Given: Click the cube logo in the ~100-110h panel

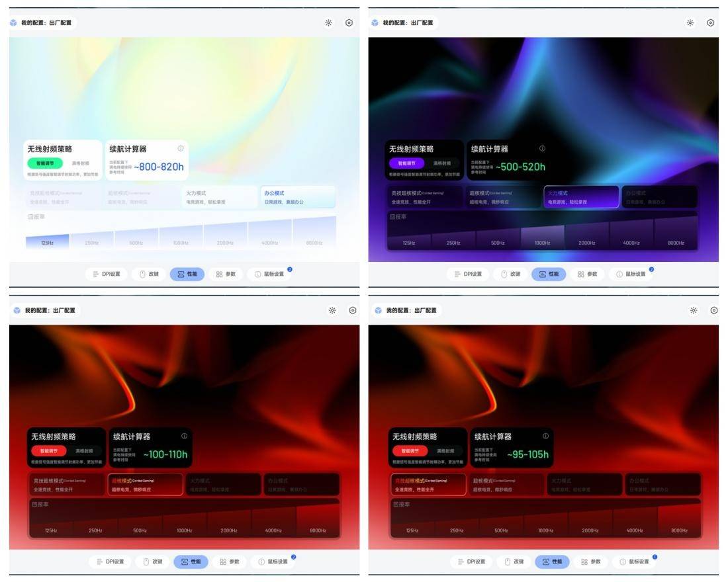Looking at the screenshot, I should coord(17,310).
